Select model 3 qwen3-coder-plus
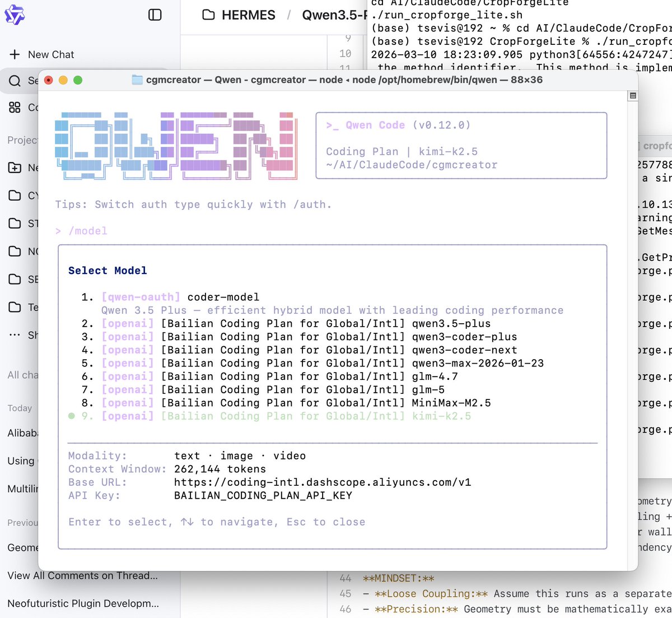 [299, 337]
